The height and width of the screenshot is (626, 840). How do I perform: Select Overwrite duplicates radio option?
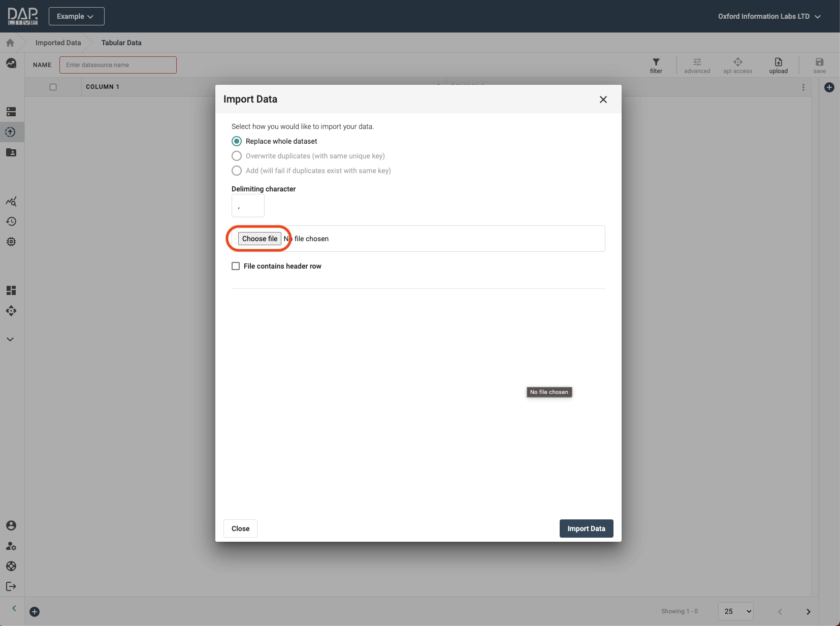[237, 156]
